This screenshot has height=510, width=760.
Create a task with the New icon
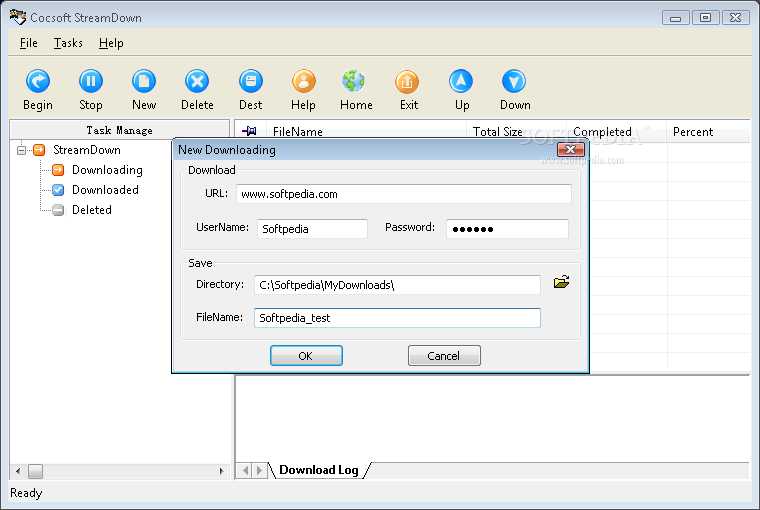coord(144,81)
